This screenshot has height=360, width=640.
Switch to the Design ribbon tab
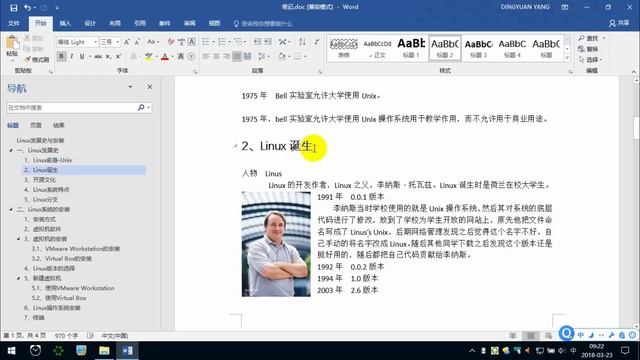[90, 23]
